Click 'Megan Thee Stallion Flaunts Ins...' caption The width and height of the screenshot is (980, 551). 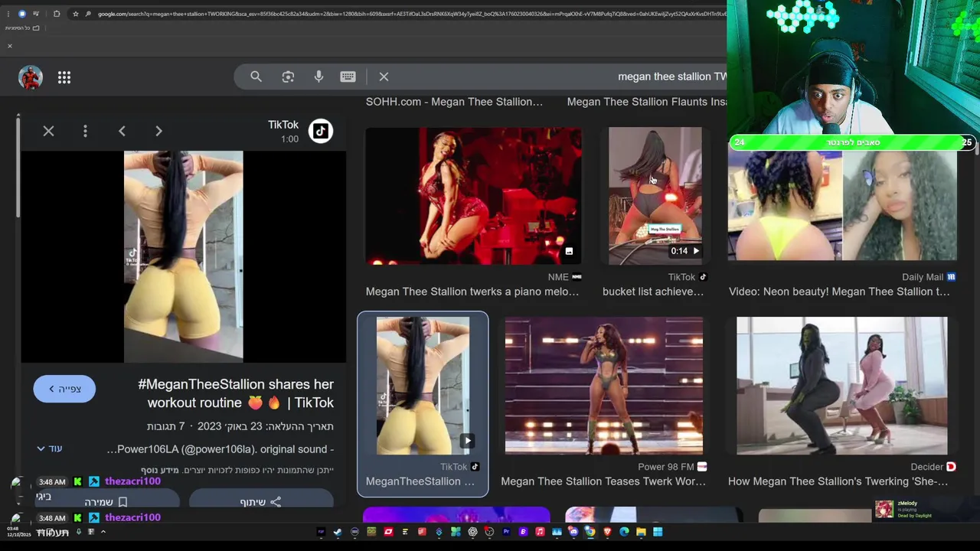click(647, 102)
